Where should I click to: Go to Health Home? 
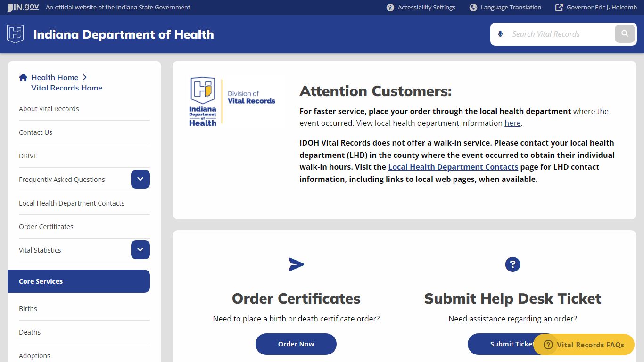[x=55, y=77]
